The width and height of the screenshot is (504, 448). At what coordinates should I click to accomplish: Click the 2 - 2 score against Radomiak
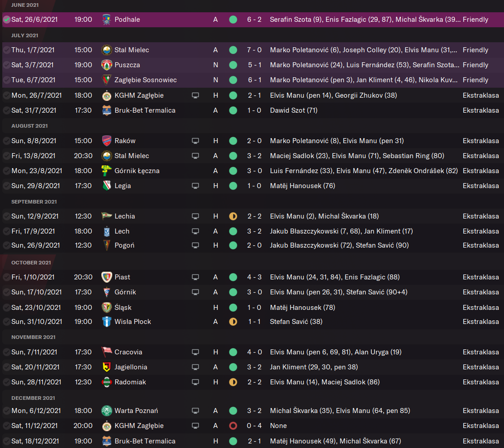254,382
